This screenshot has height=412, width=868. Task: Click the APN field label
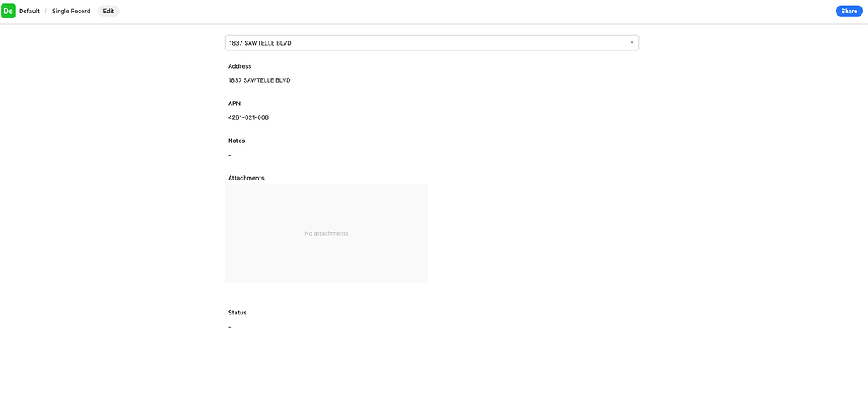click(x=234, y=103)
